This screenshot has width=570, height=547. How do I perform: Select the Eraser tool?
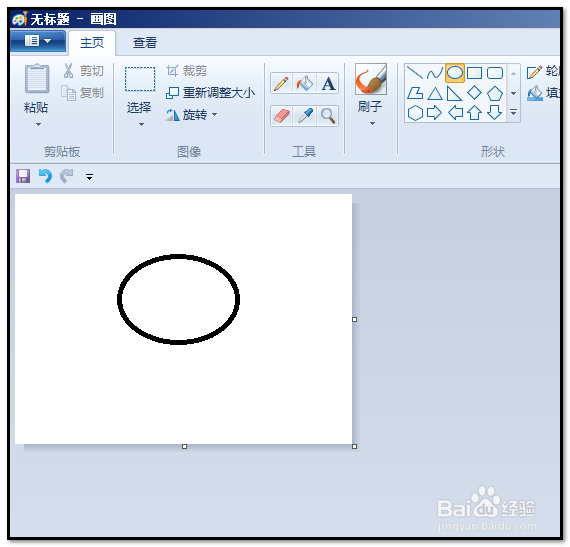point(281,116)
